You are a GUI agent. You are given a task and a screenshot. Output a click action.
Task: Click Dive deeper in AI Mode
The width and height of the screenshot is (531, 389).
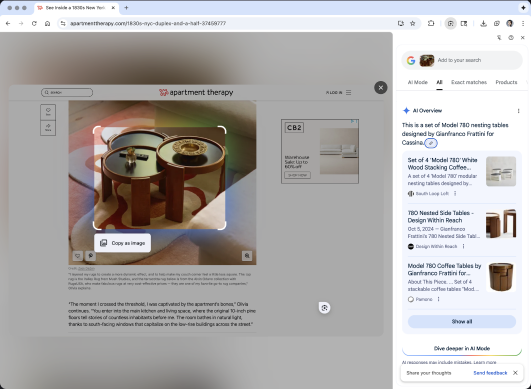tap(462, 348)
